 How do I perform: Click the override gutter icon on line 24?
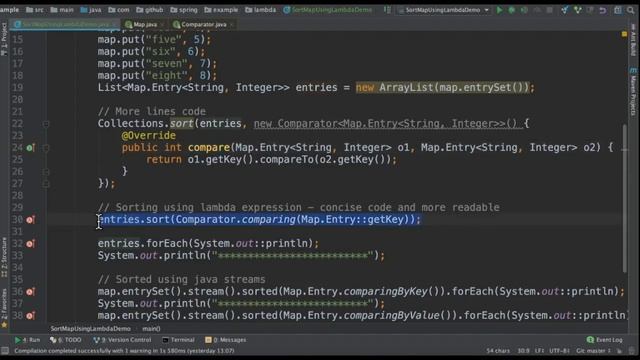pos(31,148)
